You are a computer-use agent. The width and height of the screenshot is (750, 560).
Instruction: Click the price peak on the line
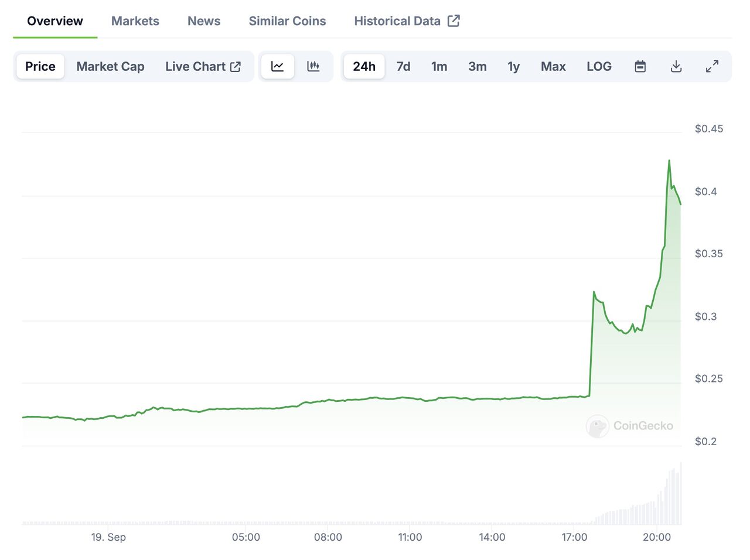669,161
